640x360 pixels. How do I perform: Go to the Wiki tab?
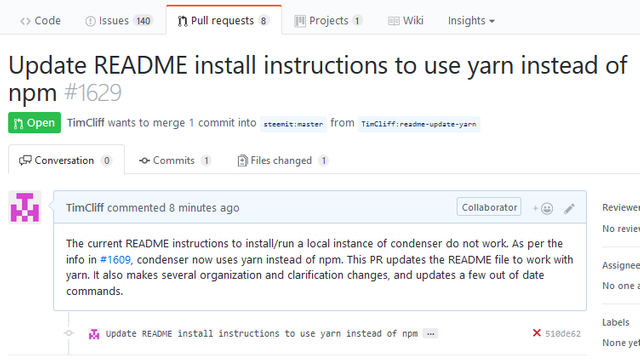tap(406, 20)
